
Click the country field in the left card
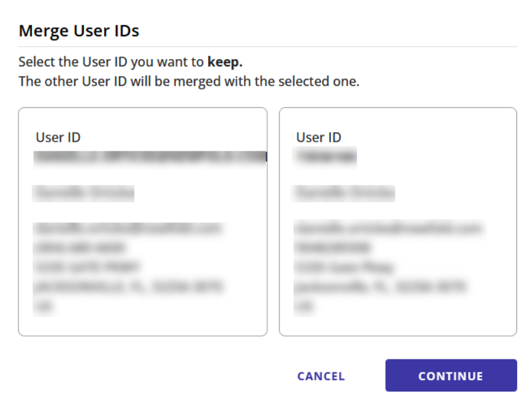[x=44, y=305]
